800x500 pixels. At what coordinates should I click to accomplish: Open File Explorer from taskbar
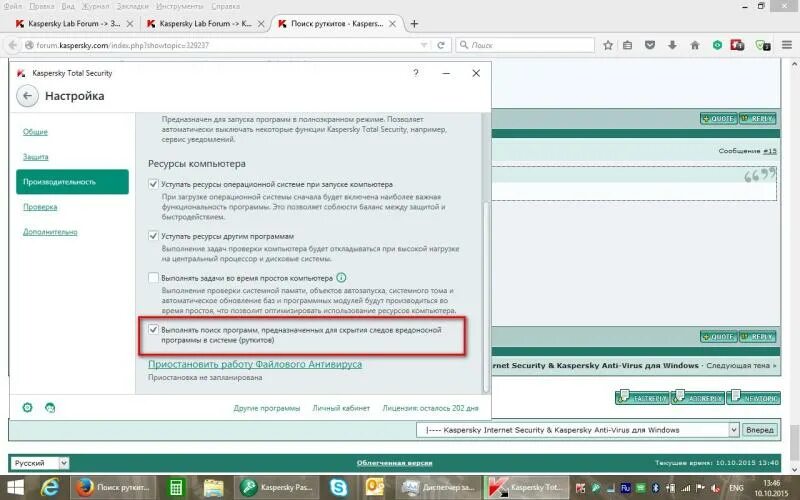213,487
